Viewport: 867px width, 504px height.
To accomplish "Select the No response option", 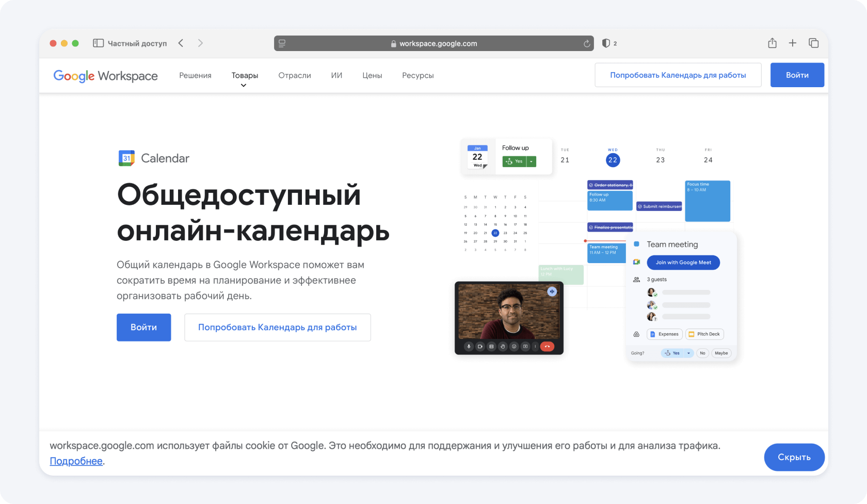I will pyautogui.click(x=702, y=353).
